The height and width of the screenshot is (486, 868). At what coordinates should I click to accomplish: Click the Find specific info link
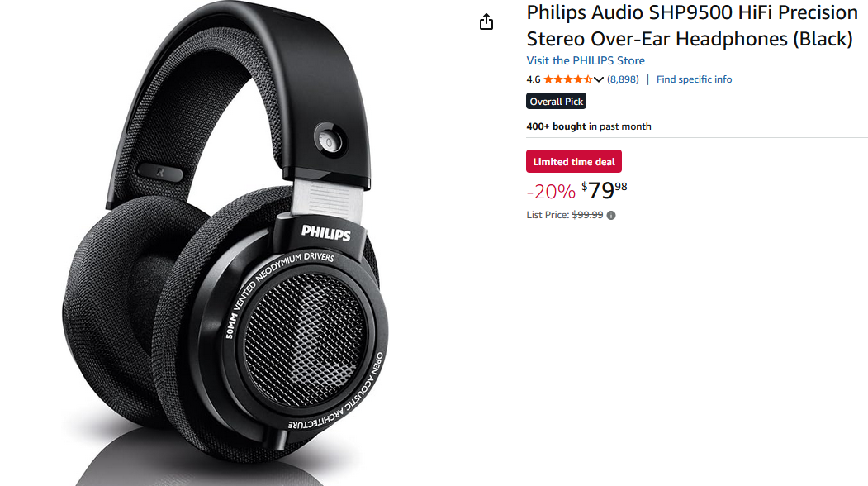point(695,79)
